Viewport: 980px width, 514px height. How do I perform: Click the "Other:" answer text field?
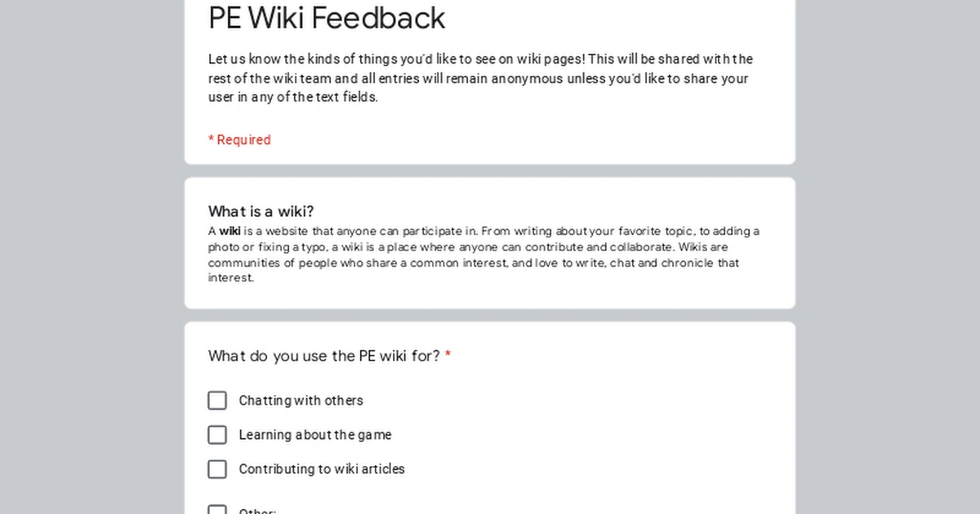[x=327, y=510]
